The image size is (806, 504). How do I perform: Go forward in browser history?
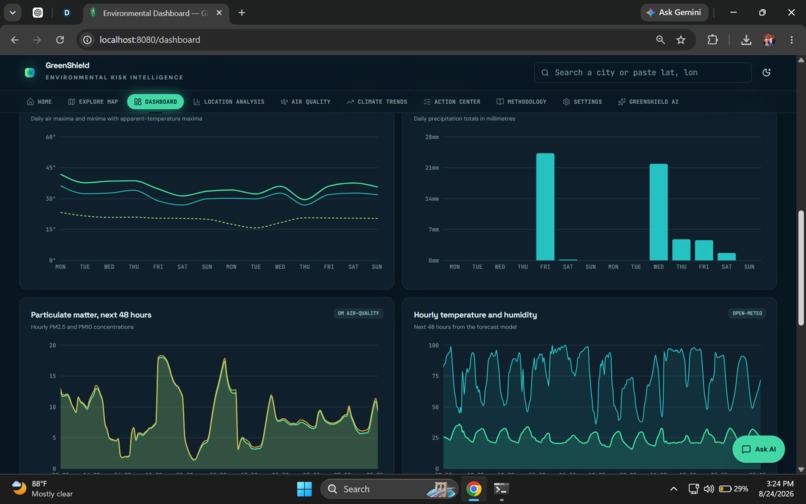click(x=37, y=40)
